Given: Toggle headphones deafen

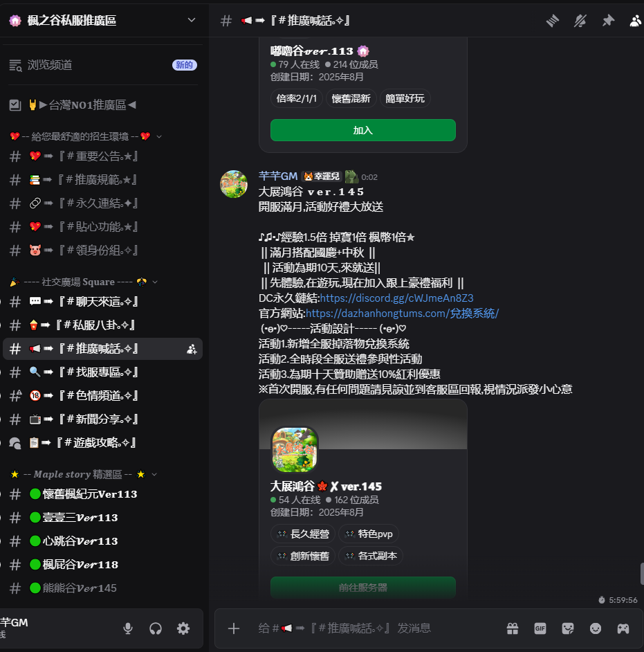Looking at the screenshot, I should (x=156, y=628).
